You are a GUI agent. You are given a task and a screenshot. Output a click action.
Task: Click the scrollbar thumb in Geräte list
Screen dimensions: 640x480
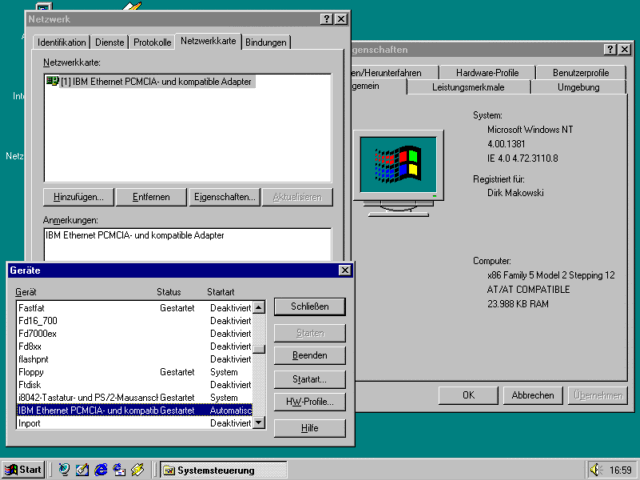click(x=259, y=349)
